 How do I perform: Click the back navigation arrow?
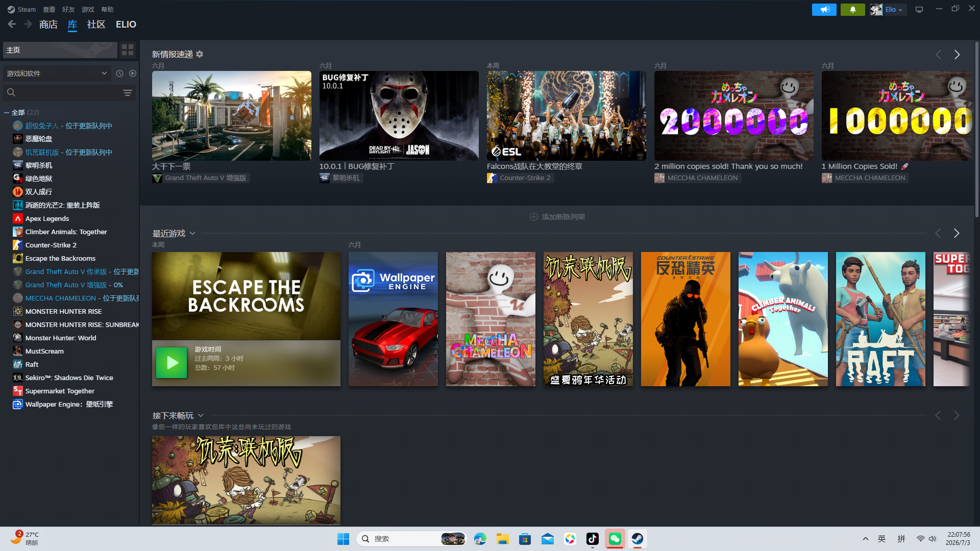[x=12, y=24]
